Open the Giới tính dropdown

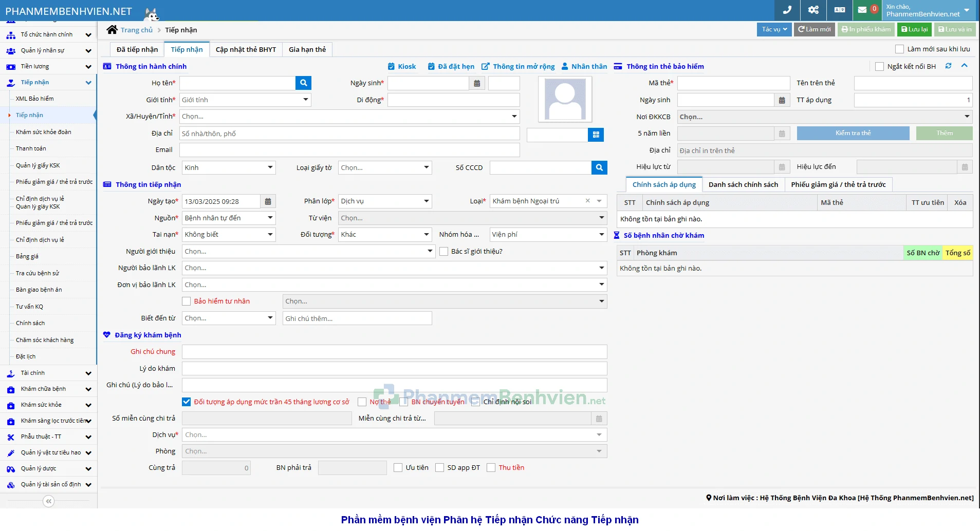pyautogui.click(x=246, y=100)
